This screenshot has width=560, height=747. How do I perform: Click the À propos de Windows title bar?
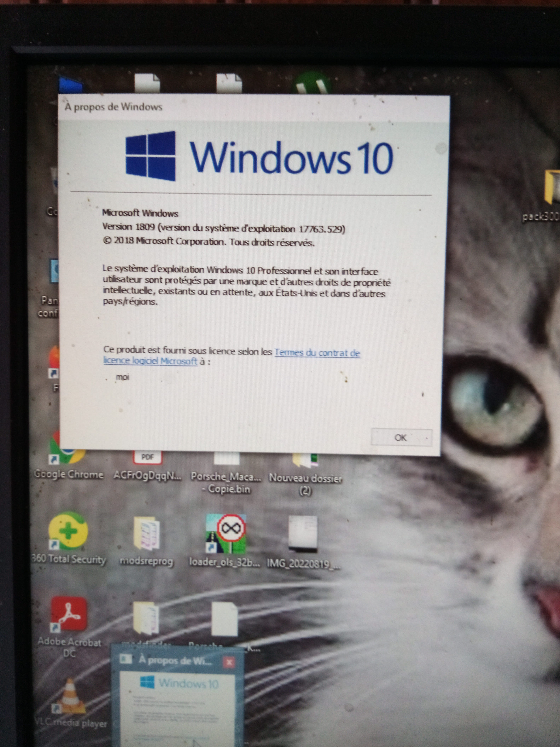coord(254,107)
